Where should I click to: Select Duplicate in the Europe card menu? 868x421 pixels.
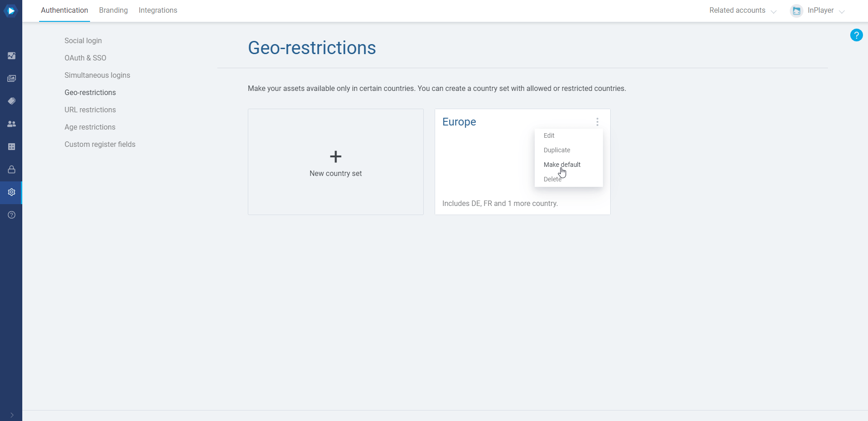pyautogui.click(x=557, y=150)
